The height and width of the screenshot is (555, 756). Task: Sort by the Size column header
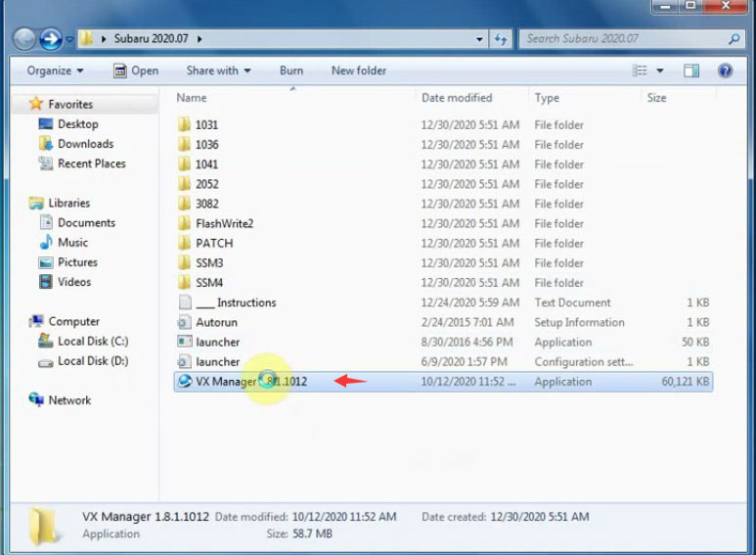point(656,98)
